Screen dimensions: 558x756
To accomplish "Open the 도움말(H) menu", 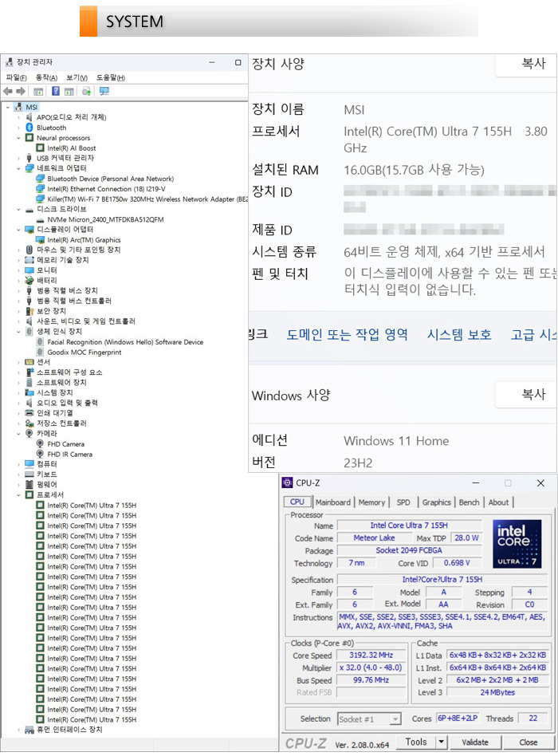I will (111, 77).
